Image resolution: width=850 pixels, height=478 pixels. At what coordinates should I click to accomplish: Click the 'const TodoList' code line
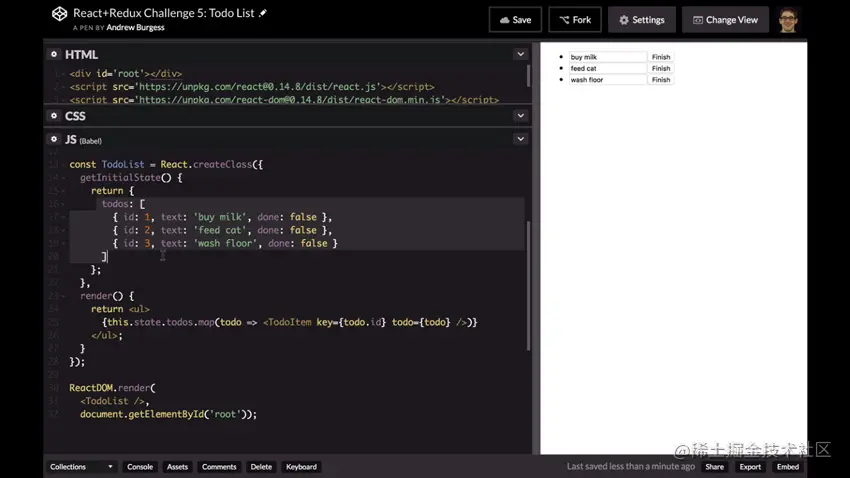pos(166,164)
